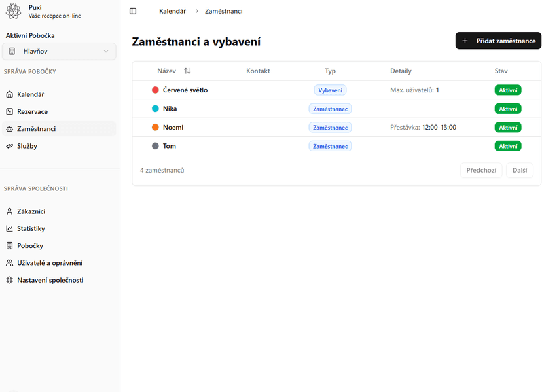Select the Tom row name
The image size is (542, 392).
point(170,146)
